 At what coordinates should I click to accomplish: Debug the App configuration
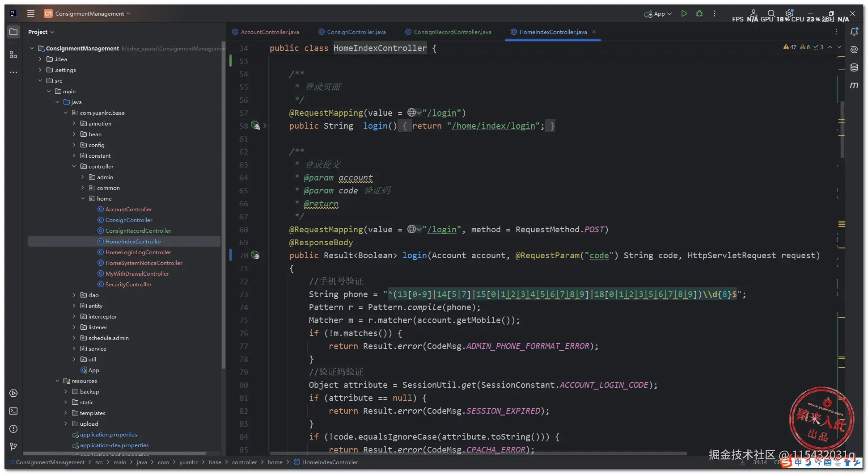[699, 13]
